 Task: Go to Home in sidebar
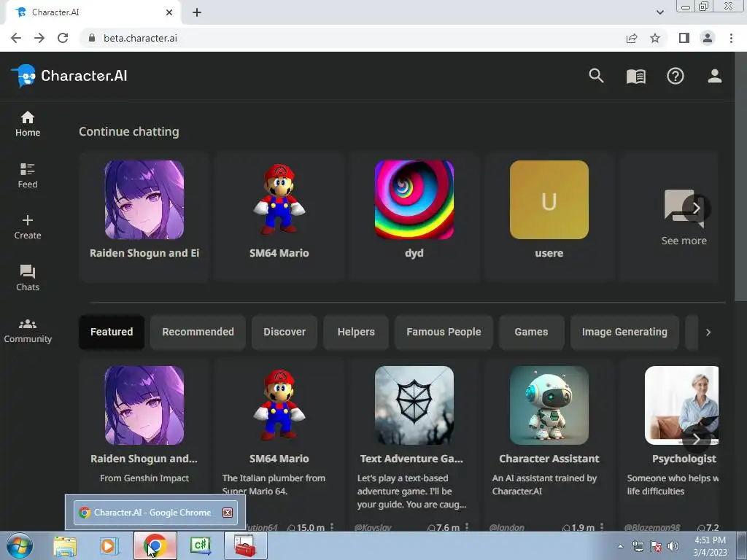click(x=28, y=124)
